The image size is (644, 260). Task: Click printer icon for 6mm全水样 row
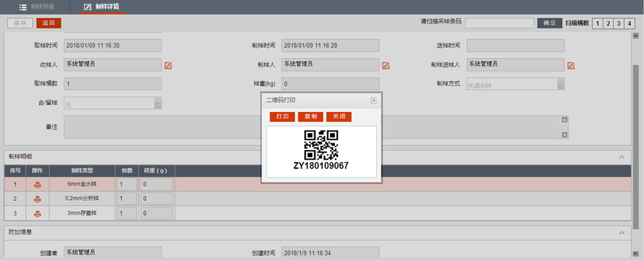coord(37,185)
